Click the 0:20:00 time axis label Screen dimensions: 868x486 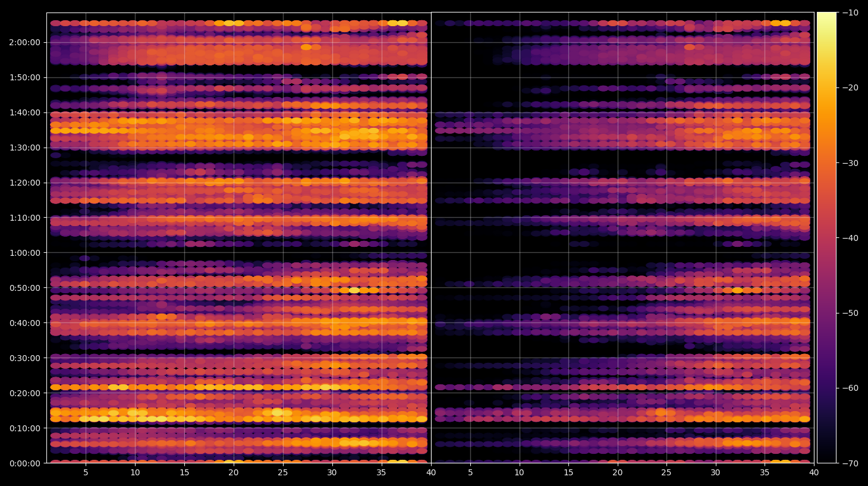[x=25, y=393]
